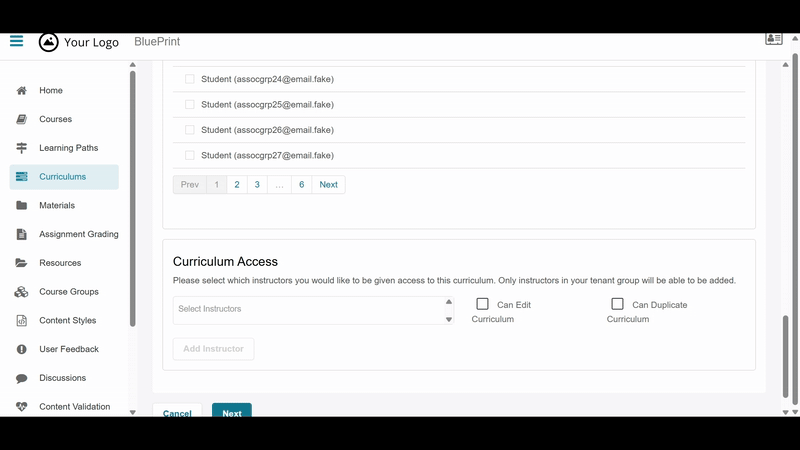The image size is (800, 450).
Task: Open the Select Instructors dropdown
Action: (x=313, y=309)
